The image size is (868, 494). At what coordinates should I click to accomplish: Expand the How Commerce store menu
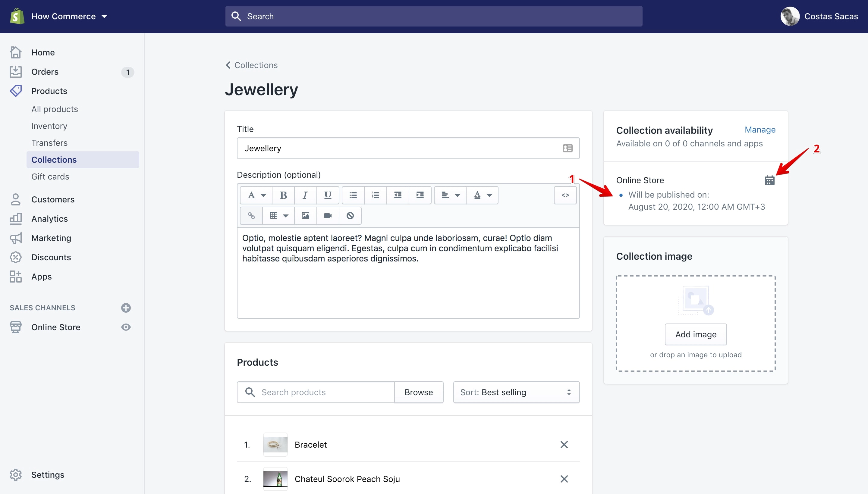[69, 16]
